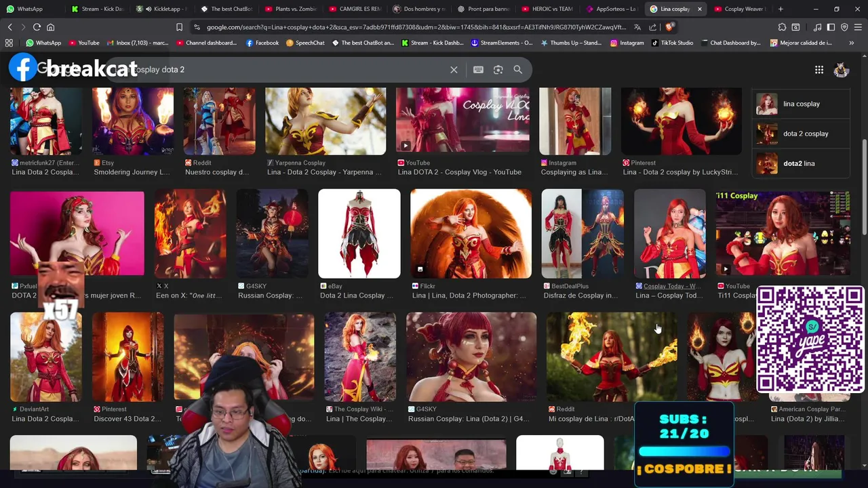Reload the current Google page

coord(37,27)
